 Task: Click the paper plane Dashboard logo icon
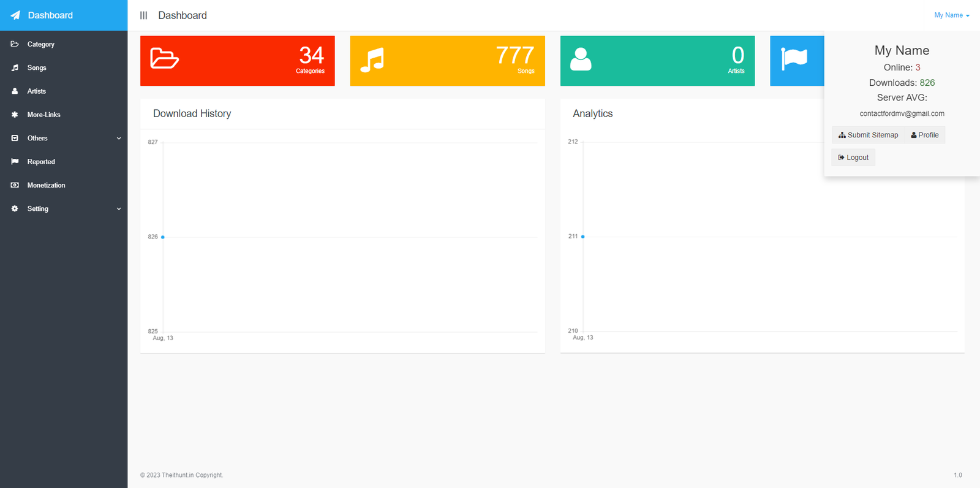pyautogui.click(x=15, y=15)
